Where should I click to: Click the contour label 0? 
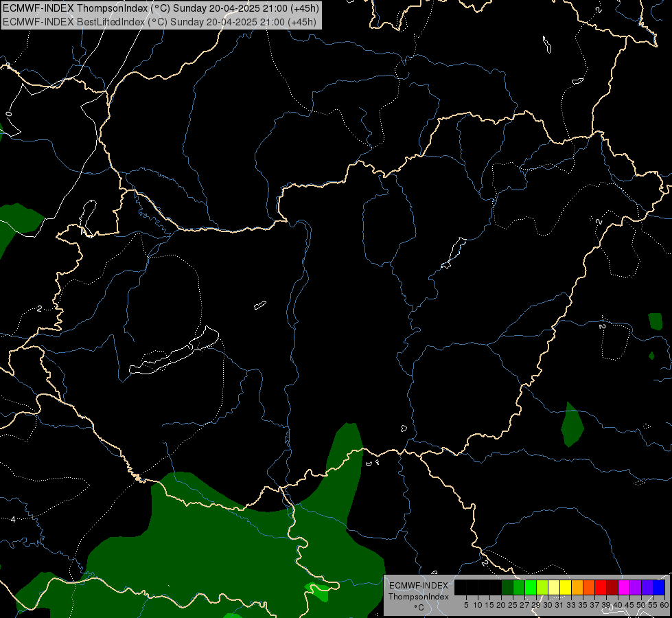(x=8, y=114)
